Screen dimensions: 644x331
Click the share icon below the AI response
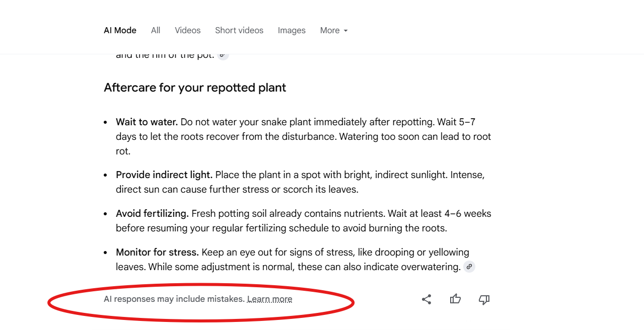pos(426,299)
